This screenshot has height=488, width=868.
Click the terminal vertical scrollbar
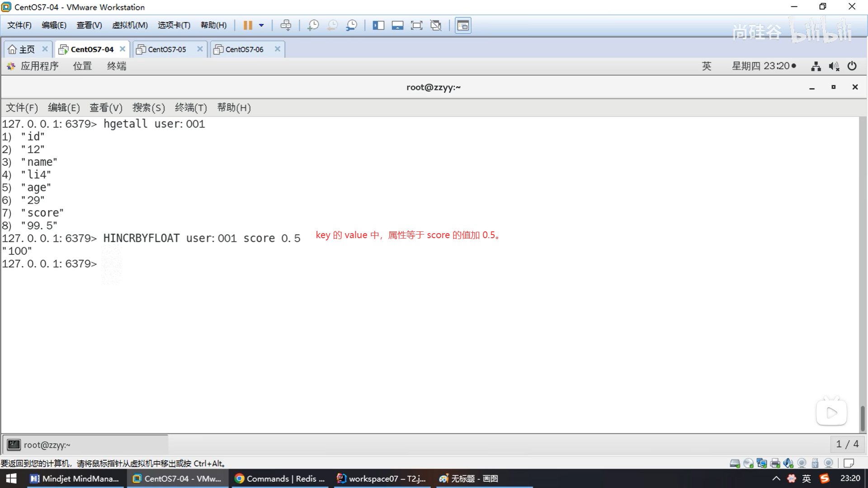click(x=863, y=418)
